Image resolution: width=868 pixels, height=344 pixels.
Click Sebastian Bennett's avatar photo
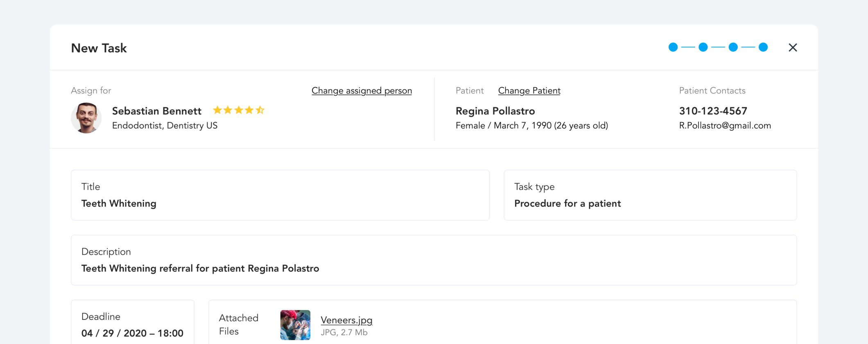click(x=86, y=118)
